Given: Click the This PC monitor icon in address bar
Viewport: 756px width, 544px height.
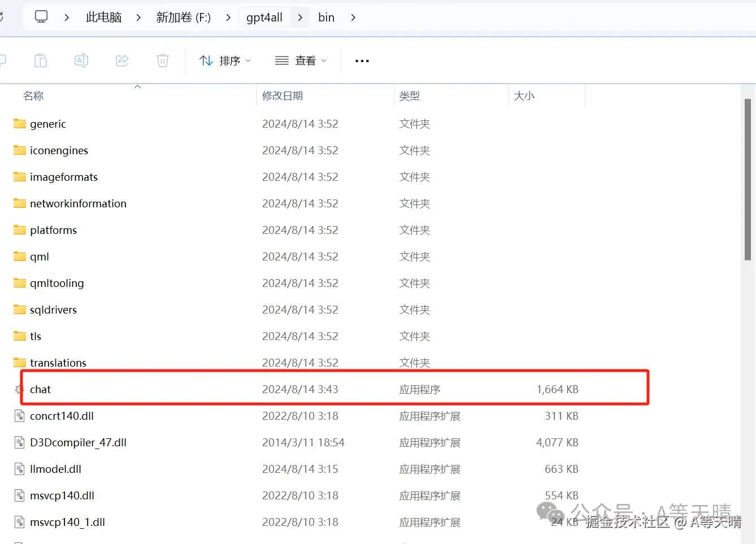Looking at the screenshot, I should pos(41,17).
